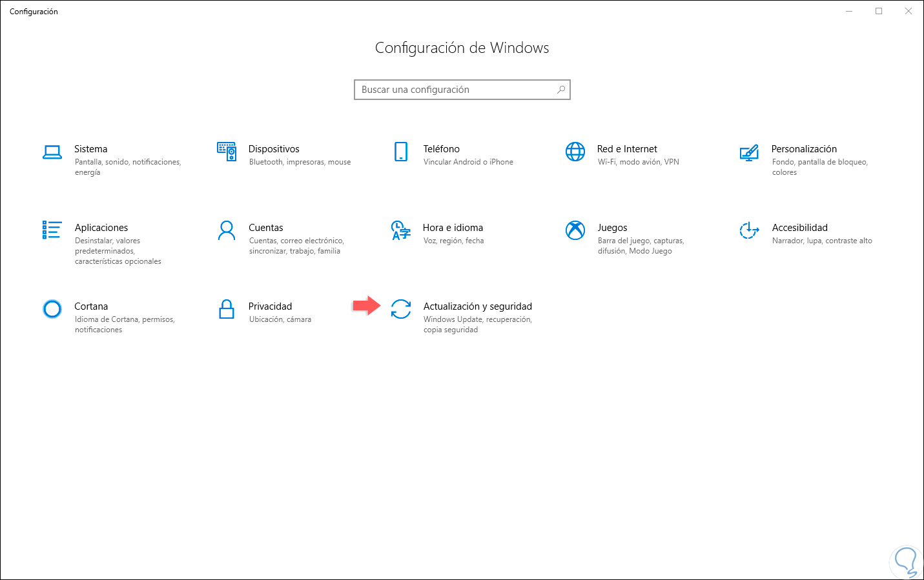
Task: Maximize the Configuración window
Action: [879, 11]
